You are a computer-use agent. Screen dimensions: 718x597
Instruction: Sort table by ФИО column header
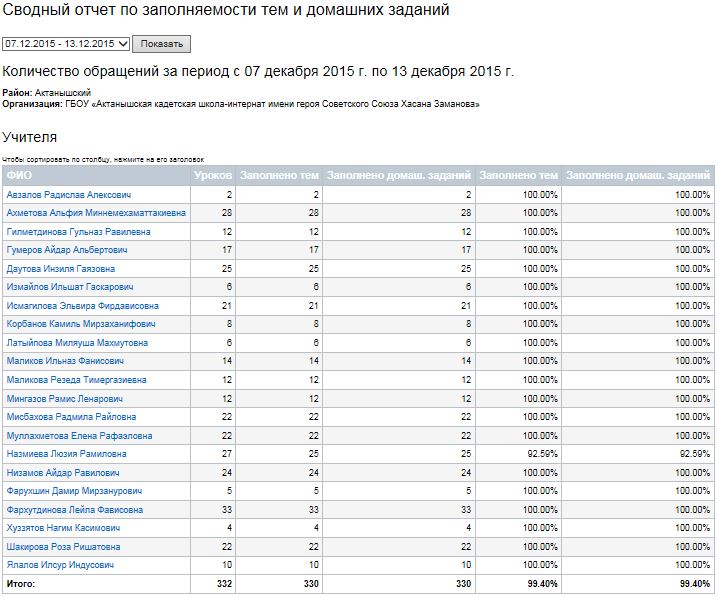[x=19, y=176]
